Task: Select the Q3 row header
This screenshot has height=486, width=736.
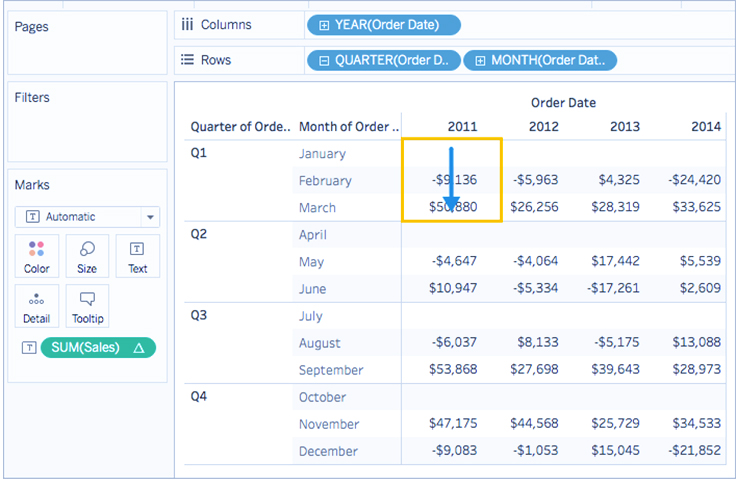Action: [199, 316]
